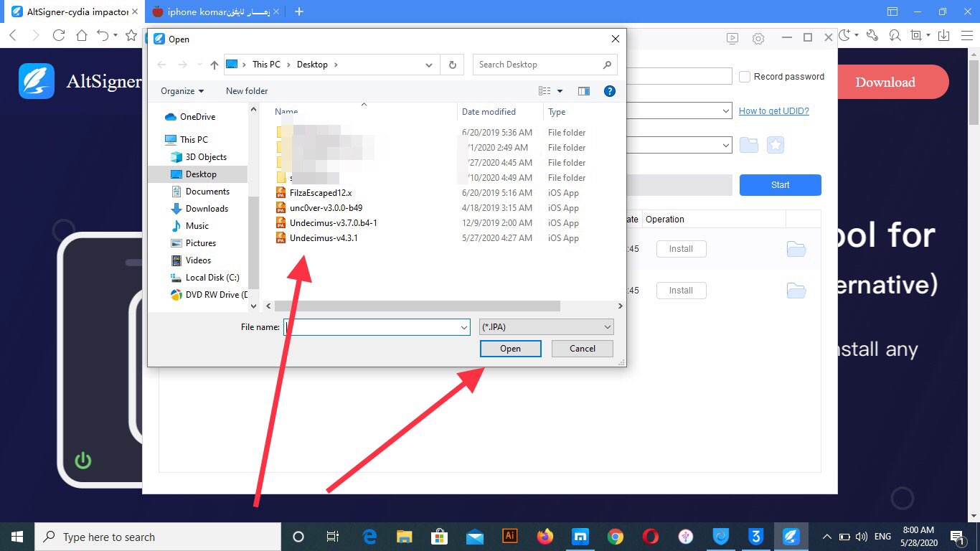The image size is (980, 551).
Task: Click the AltSigner favorites star icon
Action: pos(776,145)
